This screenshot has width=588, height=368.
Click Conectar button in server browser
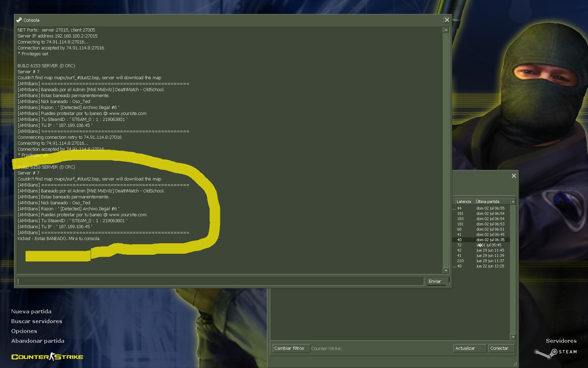pyautogui.click(x=502, y=348)
